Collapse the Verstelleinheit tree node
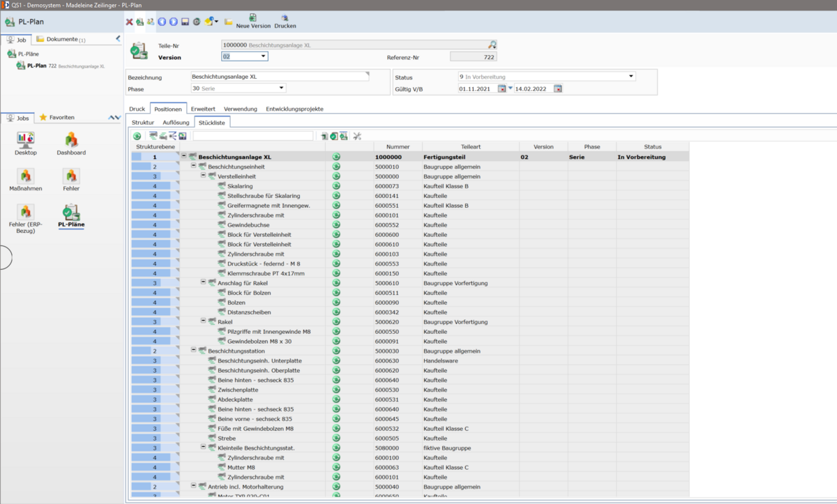Screen dimensions: 837x504 pyautogui.click(x=203, y=176)
